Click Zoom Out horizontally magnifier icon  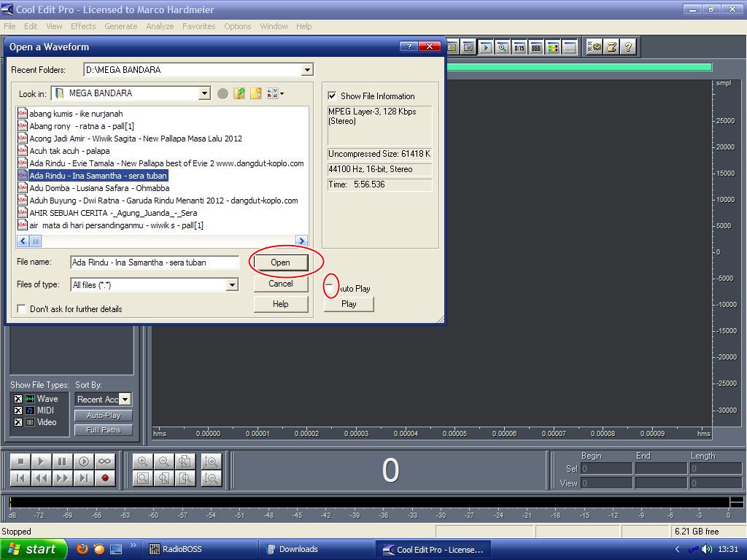[x=164, y=461]
